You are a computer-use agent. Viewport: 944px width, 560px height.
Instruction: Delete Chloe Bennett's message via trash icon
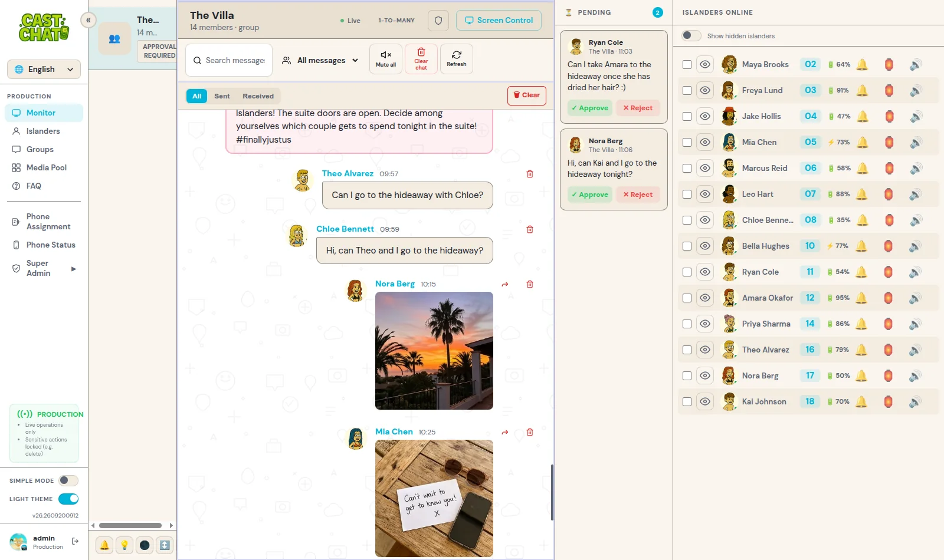[530, 229]
